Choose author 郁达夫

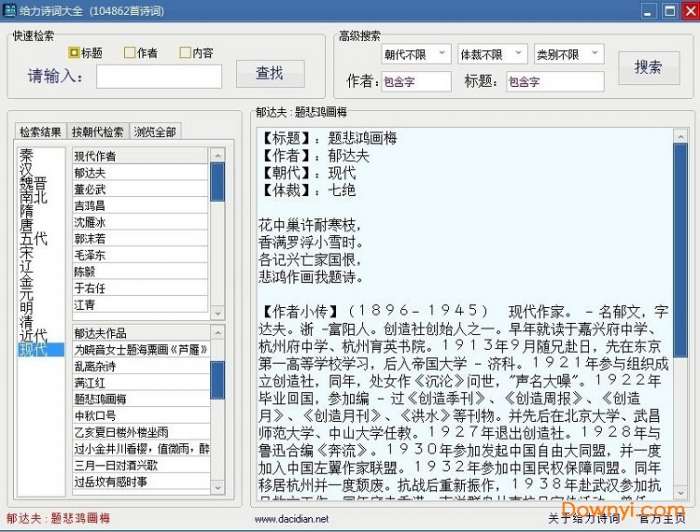tap(141, 172)
